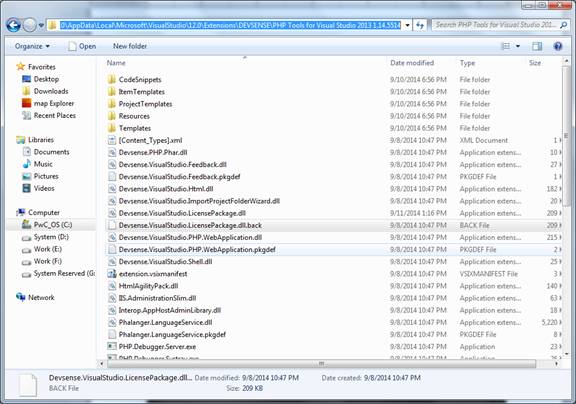Viewport: 576px width, 404px height.
Task: Select Devsense.VisualStudio.Feedback.pkgdef file name
Action: [179, 176]
